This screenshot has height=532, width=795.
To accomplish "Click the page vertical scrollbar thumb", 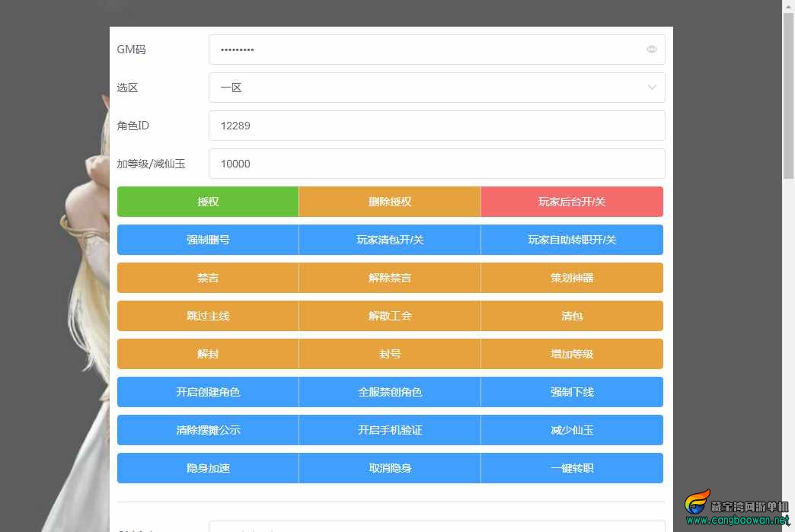I will coord(788,96).
